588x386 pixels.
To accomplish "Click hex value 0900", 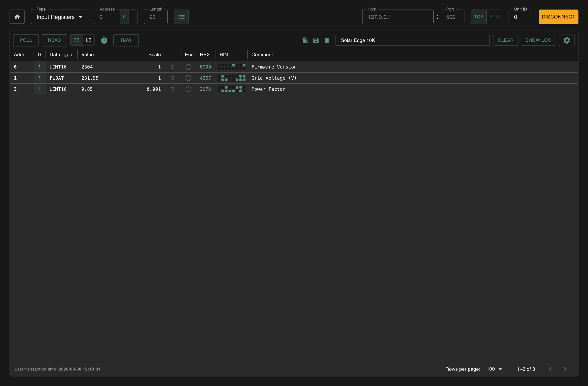I will click(x=205, y=67).
